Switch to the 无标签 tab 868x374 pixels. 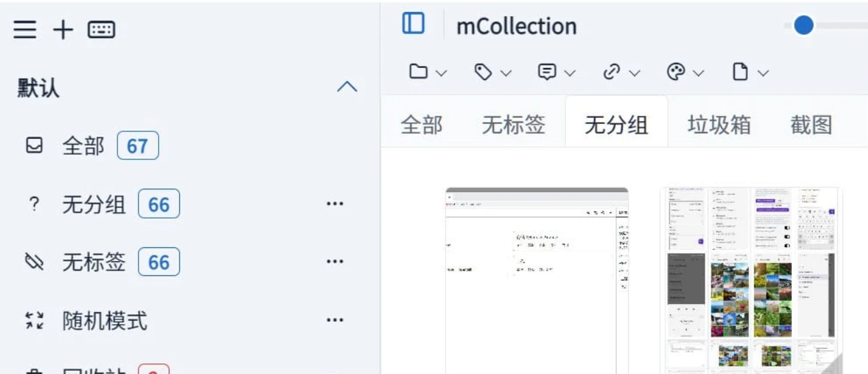click(513, 125)
